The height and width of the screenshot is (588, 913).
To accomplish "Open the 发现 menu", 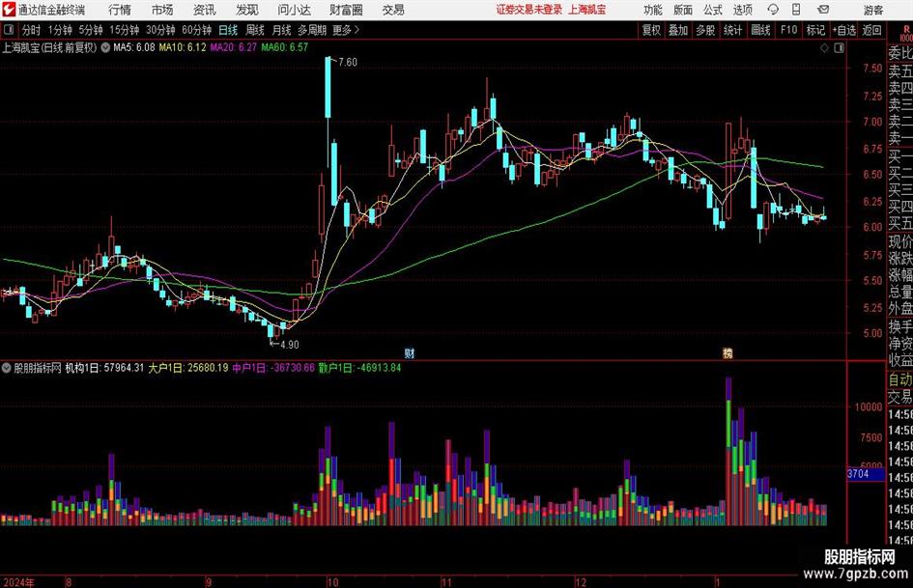I will click(x=247, y=10).
